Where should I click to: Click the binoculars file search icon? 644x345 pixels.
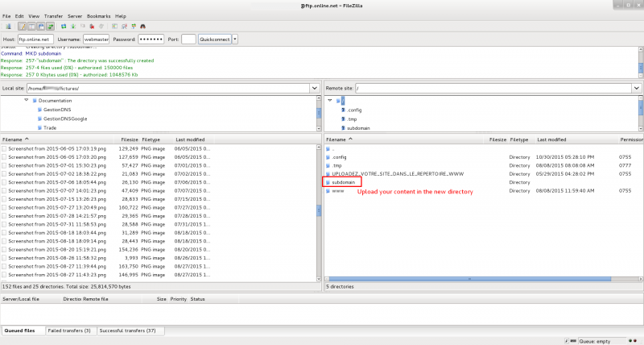[142, 26]
